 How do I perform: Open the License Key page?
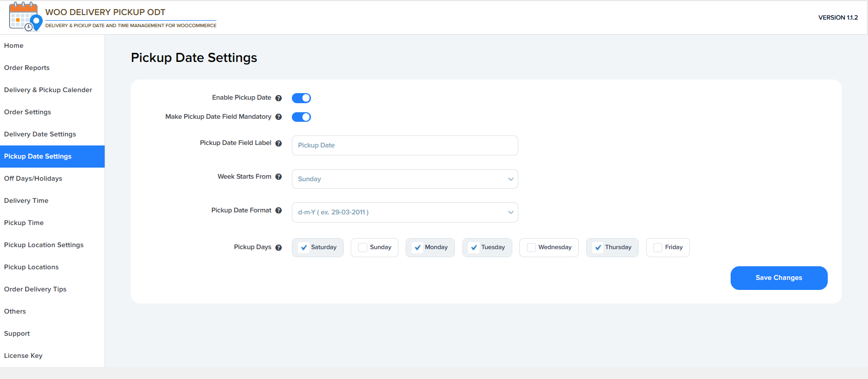tap(23, 356)
